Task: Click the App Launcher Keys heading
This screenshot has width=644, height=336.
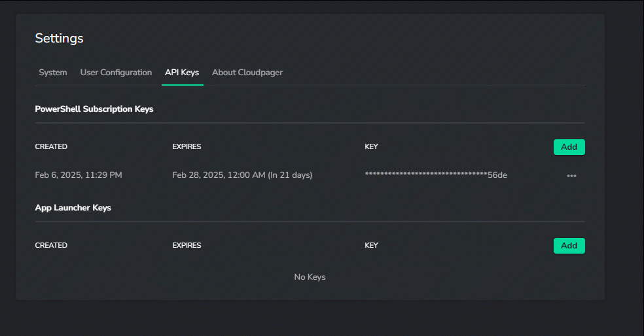Action: (x=73, y=208)
